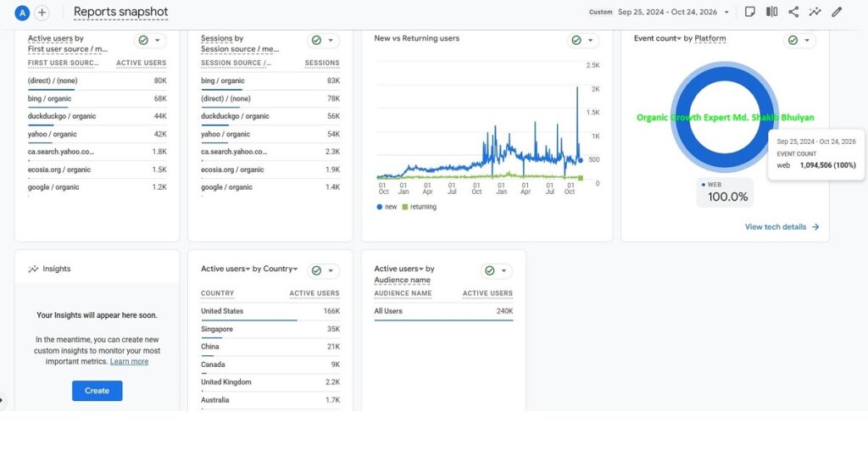Click Session source / medium dimension label
The width and height of the screenshot is (868, 456).
pos(240,49)
